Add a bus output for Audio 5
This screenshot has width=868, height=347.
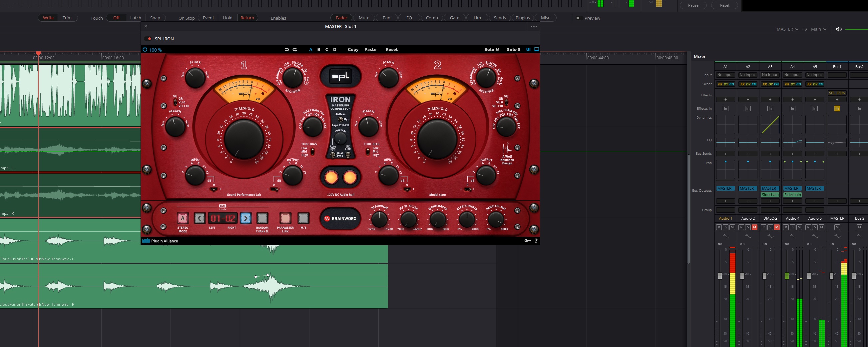click(814, 201)
